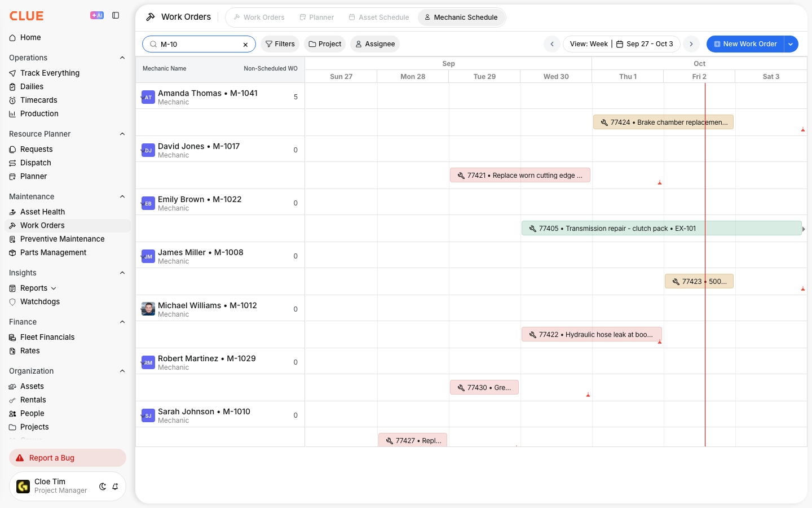Click the Filters button
The width and height of the screenshot is (812, 508).
[x=280, y=44]
